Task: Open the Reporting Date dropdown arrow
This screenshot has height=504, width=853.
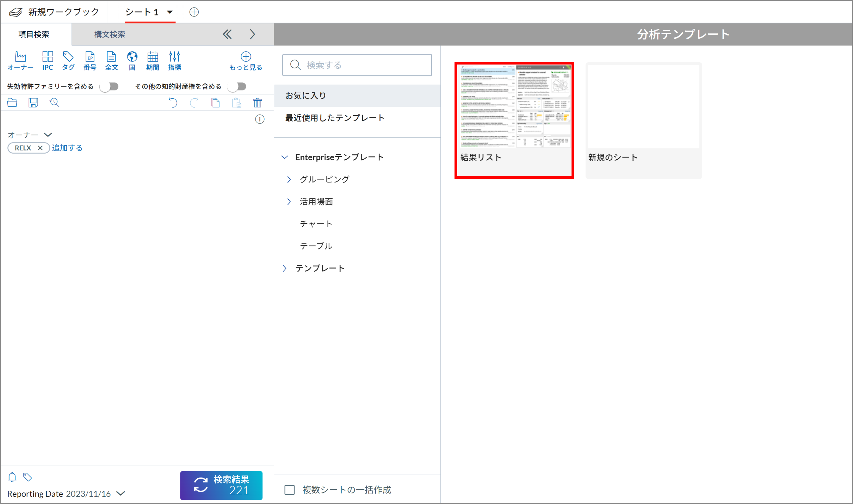Action: coord(121,494)
